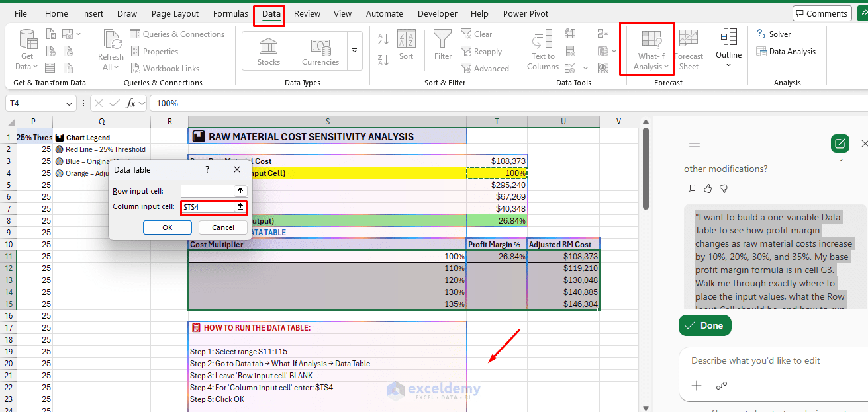Screen dimensions: 868x412
Task: Clear the applied filter
Action: 477,34
